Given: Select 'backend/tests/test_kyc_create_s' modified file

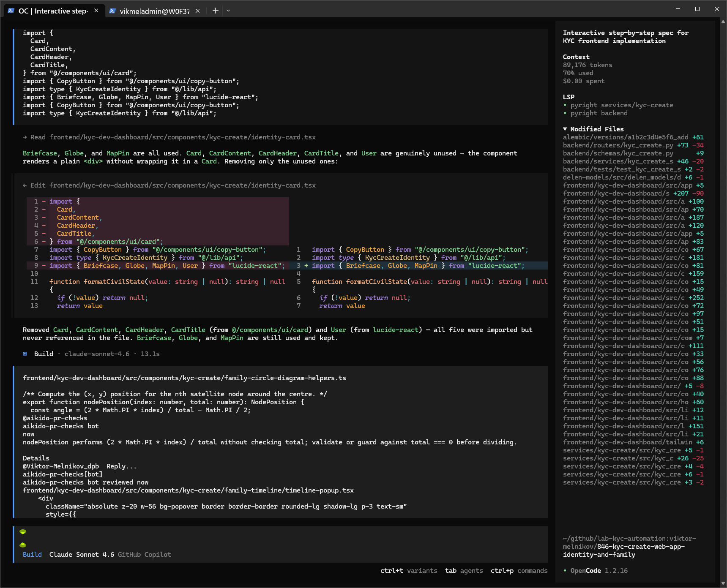Looking at the screenshot, I should point(633,169).
